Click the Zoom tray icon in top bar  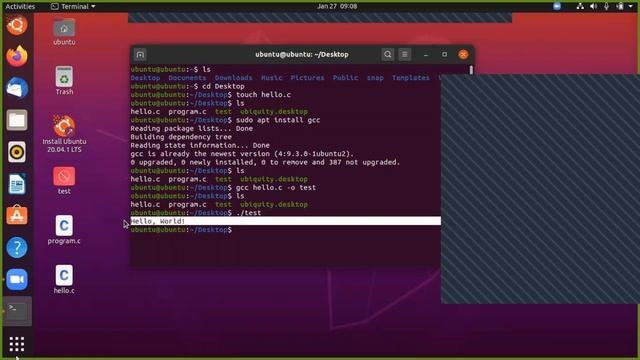557,6
